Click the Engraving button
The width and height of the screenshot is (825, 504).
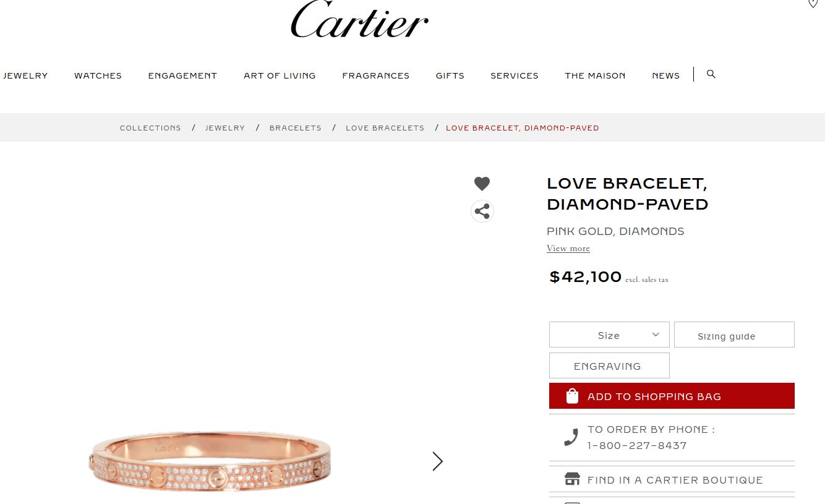pos(609,365)
